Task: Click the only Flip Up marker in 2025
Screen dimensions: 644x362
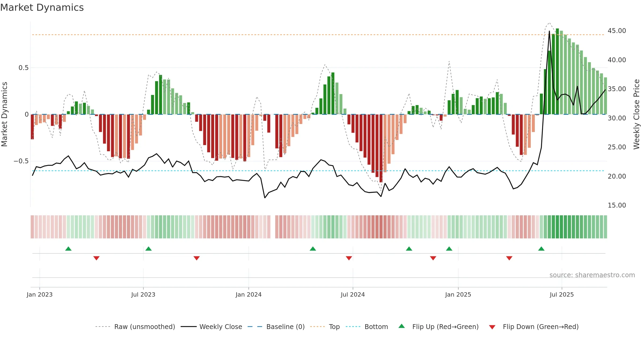Action: 541,249
